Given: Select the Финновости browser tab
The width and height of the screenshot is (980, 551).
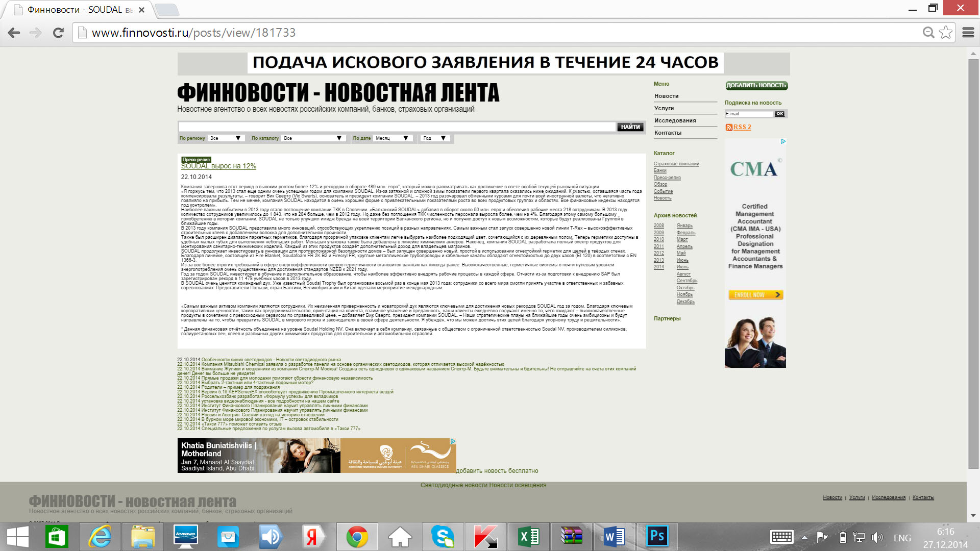Looking at the screenshot, I should [79, 10].
